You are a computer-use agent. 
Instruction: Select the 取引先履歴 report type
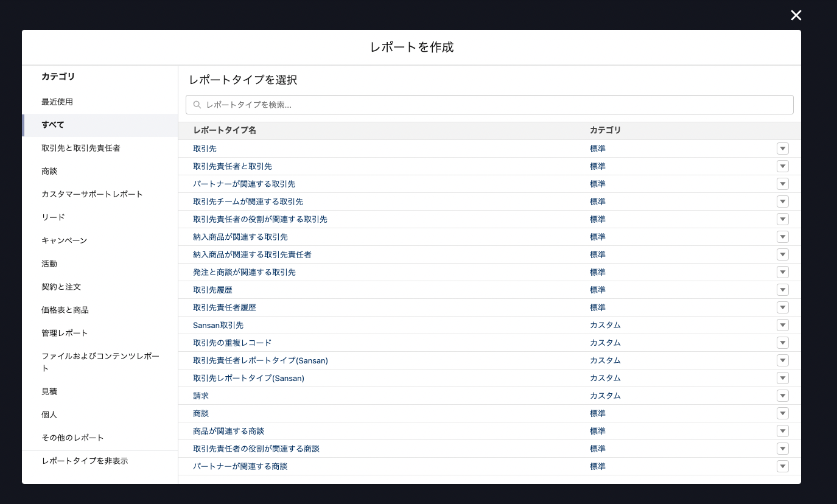tap(212, 290)
